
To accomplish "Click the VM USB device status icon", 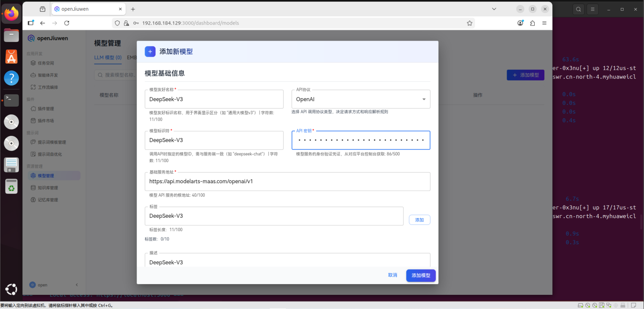I will coord(623,306).
